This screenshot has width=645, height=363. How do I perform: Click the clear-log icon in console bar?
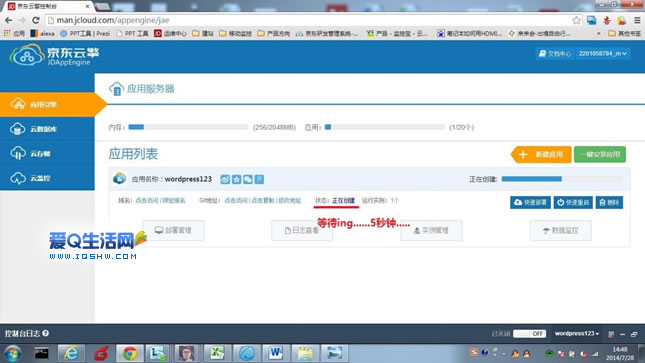point(611,334)
